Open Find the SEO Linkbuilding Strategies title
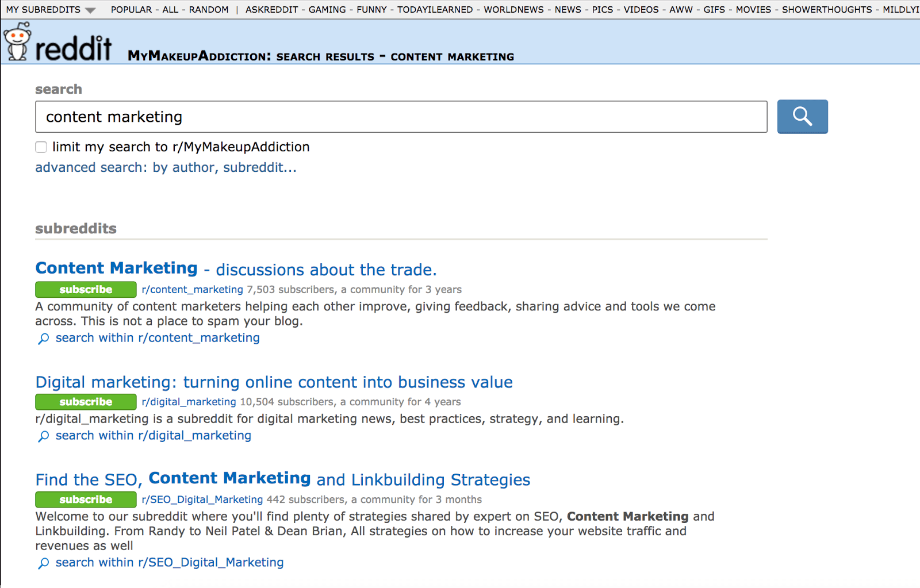920x588 pixels. tap(282, 479)
